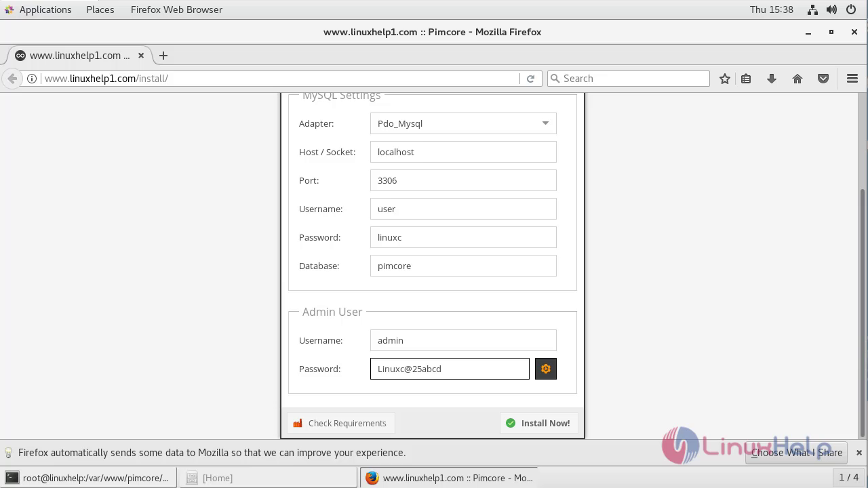Open a new tab with plus
The width and height of the screenshot is (868, 488).
(163, 56)
